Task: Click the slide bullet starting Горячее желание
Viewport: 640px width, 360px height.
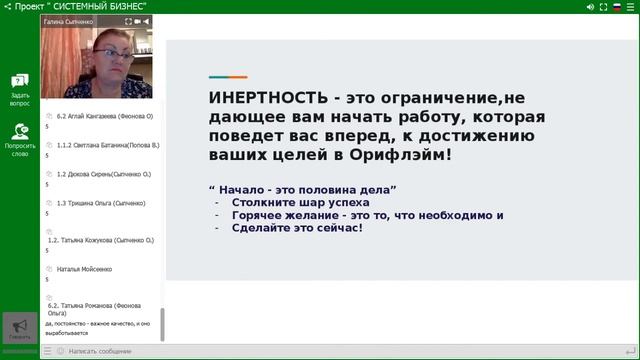Action: pos(367,215)
